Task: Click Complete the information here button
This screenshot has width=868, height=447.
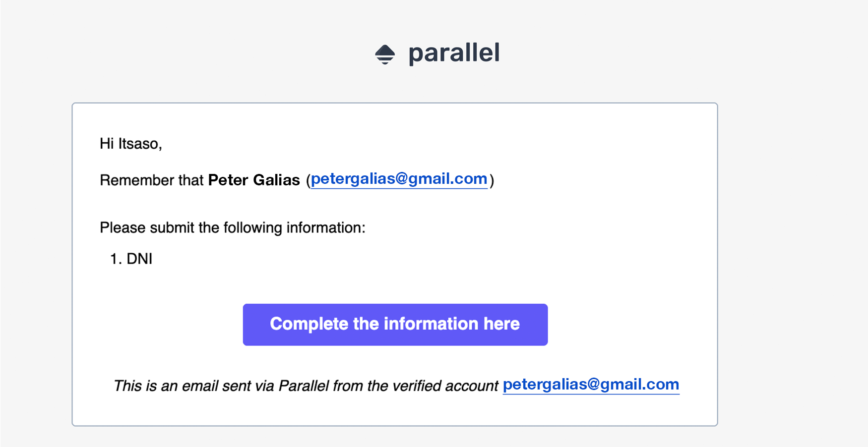Action: (395, 325)
